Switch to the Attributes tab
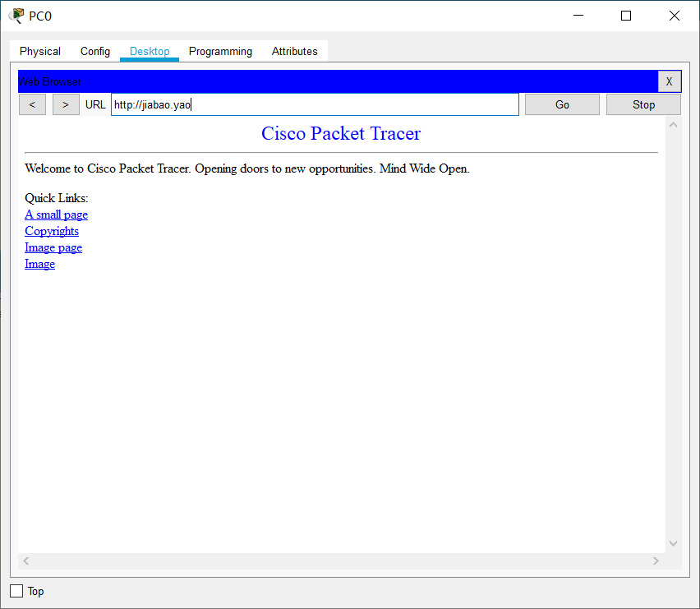700x609 pixels. tap(295, 51)
